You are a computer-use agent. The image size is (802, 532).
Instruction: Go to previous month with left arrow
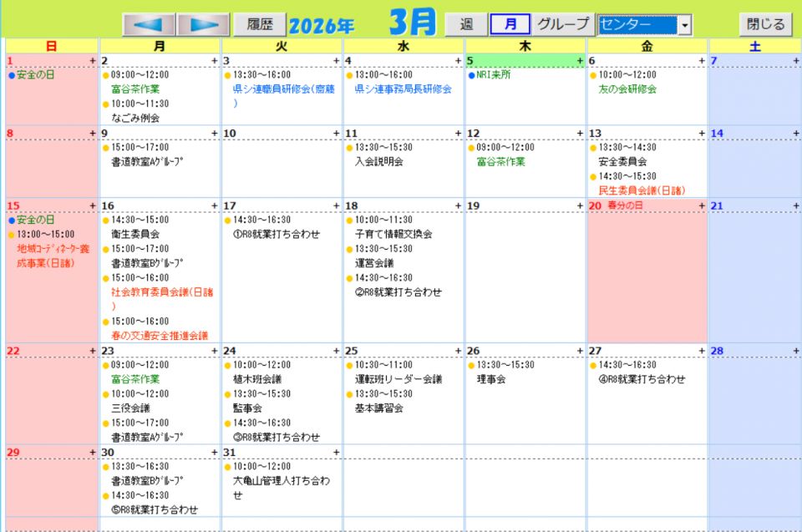coord(149,24)
